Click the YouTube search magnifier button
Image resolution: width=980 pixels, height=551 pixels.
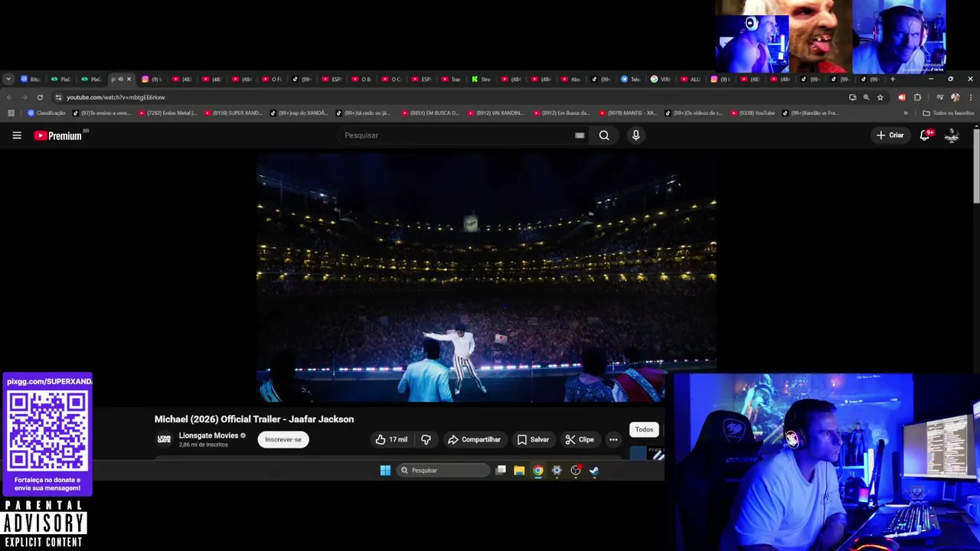coord(604,135)
